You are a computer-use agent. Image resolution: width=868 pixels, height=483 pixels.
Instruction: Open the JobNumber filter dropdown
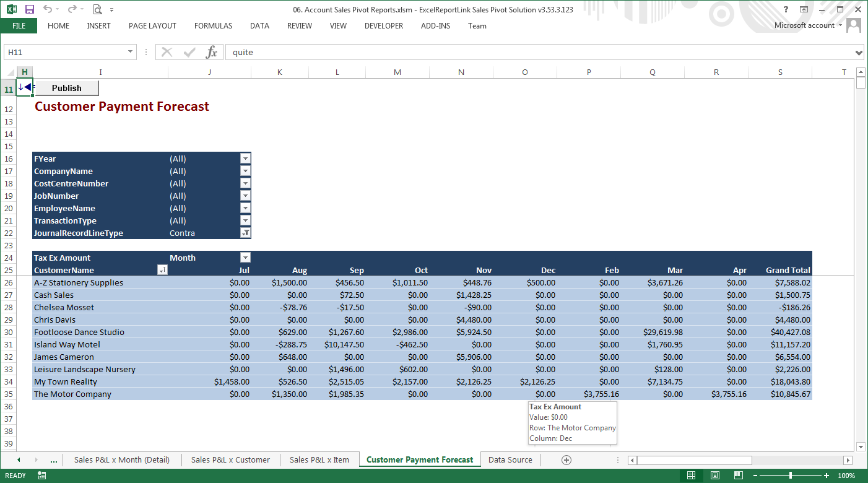245,196
